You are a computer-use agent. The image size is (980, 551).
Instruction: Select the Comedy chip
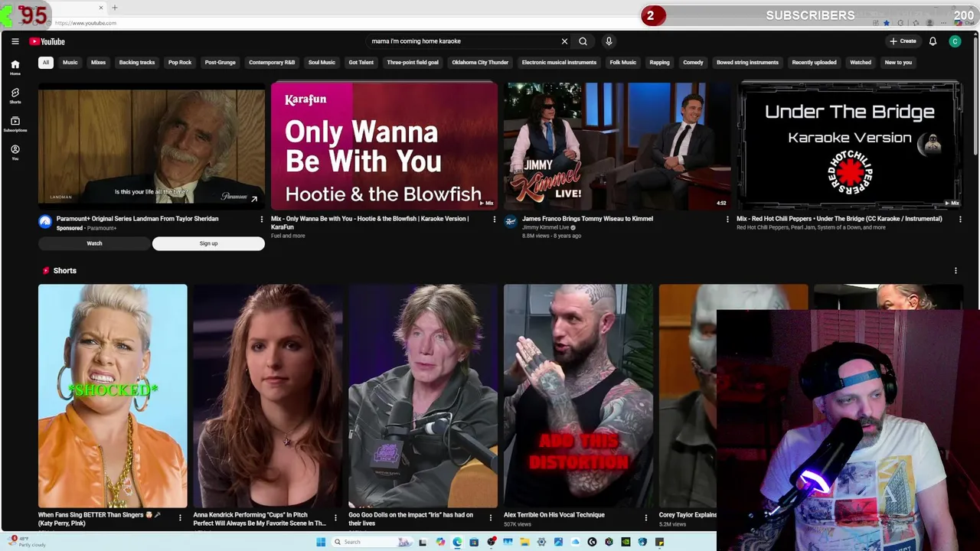[693, 63]
